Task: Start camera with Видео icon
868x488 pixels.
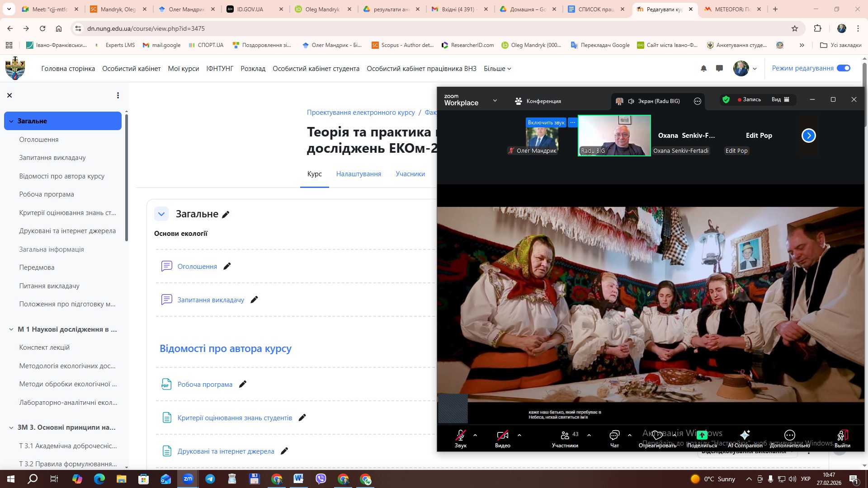Action: tap(502, 435)
